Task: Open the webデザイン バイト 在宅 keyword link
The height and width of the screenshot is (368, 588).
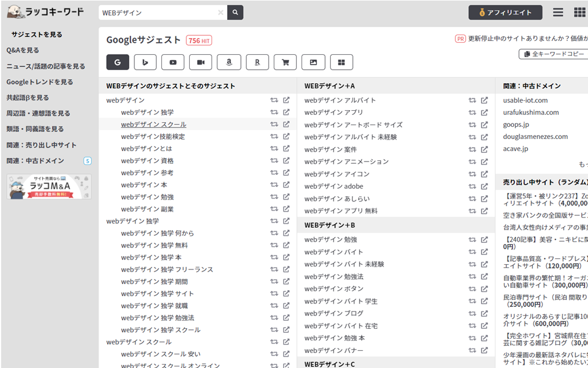Action: (341, 326)
